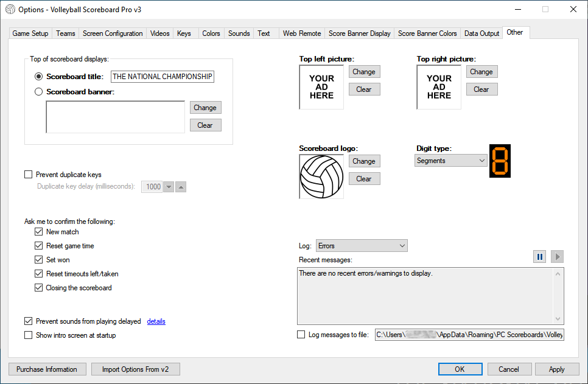Enable Prevent duplicate keys checkbox
This screenshot has height=384, width=588.
pyautogui.click(x=29, y=175)
